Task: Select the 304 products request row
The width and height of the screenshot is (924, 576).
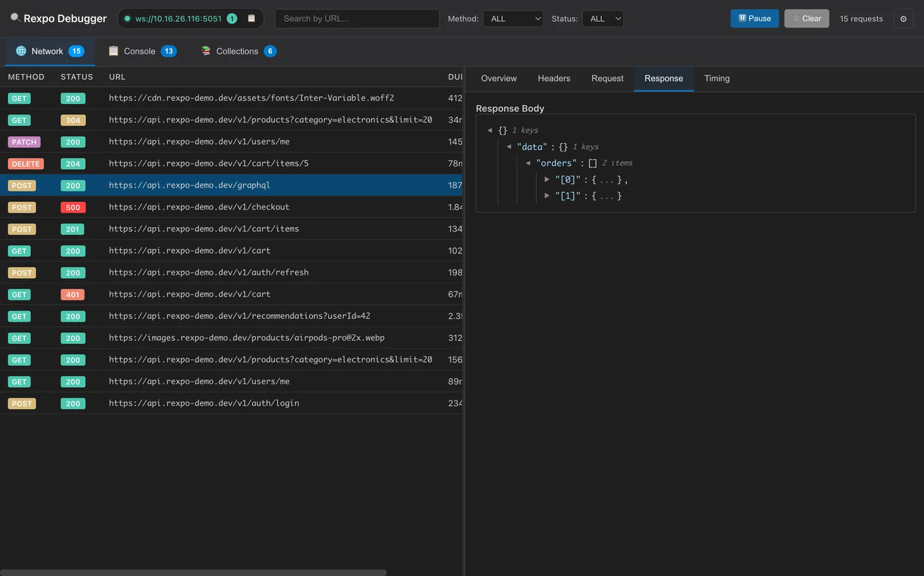Action: (x=231, y=120)
